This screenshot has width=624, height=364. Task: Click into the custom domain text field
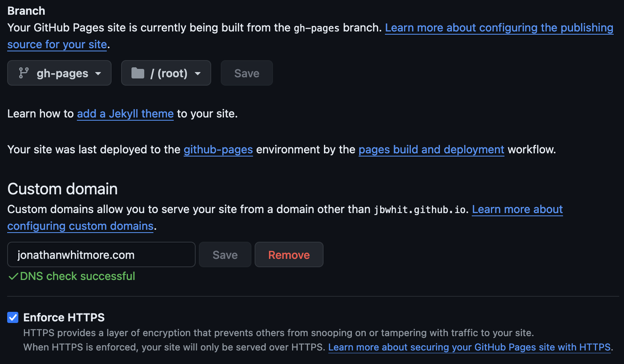pyautogui.click(x=101, y=255)
